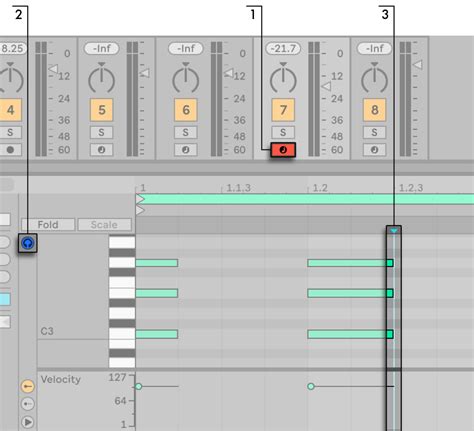Toggle the blue headphone MIDI preview button

pos(28,243)
